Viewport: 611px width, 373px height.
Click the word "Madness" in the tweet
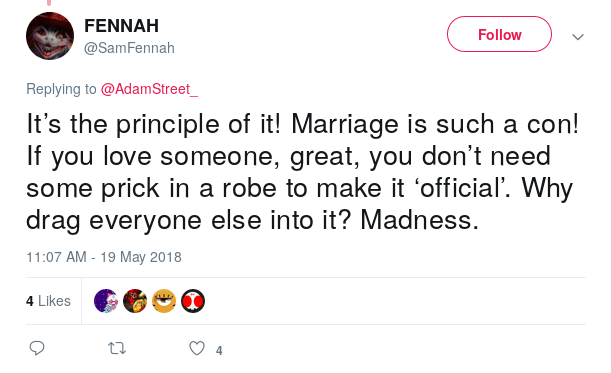click(416, 220)
